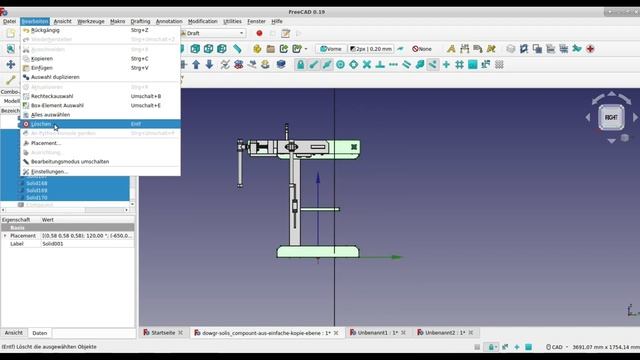
Task: Toggle snap to endpoint
Action: pos(313,64)
